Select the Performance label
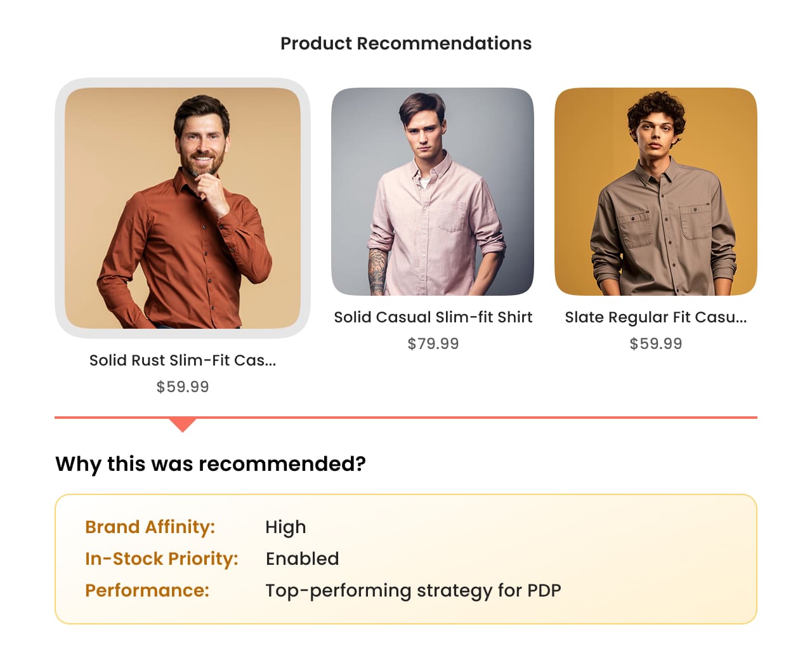 coord(147,591)
